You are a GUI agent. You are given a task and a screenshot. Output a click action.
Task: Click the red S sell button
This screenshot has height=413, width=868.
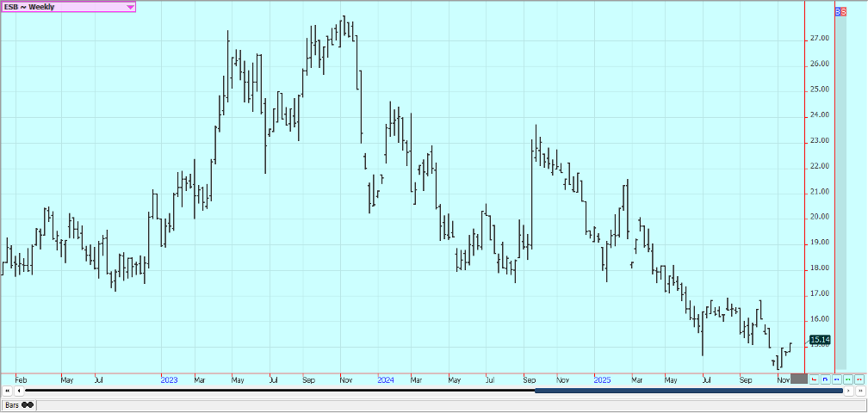click(843, 12)
